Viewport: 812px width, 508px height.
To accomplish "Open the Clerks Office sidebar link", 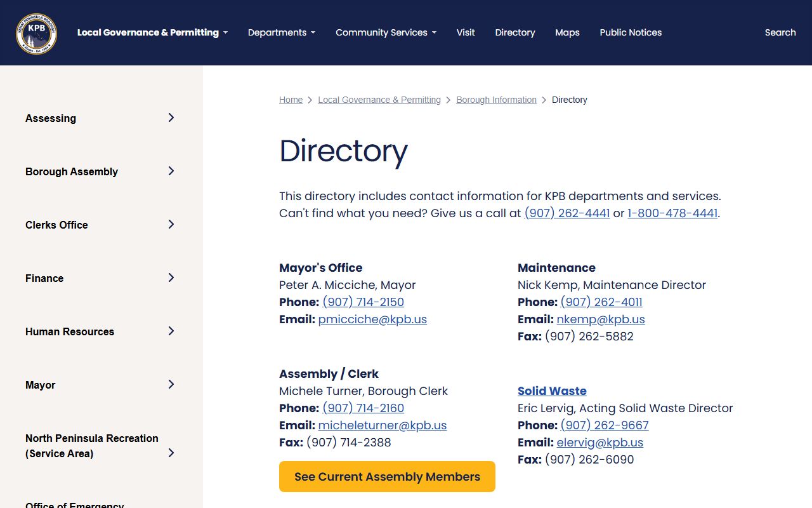I will point(56,225).
